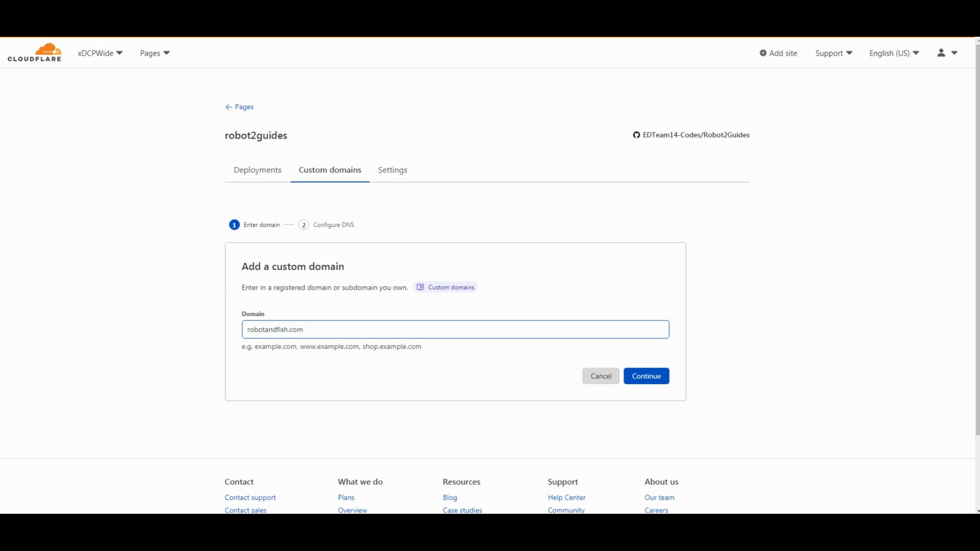The width and height of the screenshot is (980, 551).
Task: Click the Add site plus icon
Action: (x=763, y=53)
